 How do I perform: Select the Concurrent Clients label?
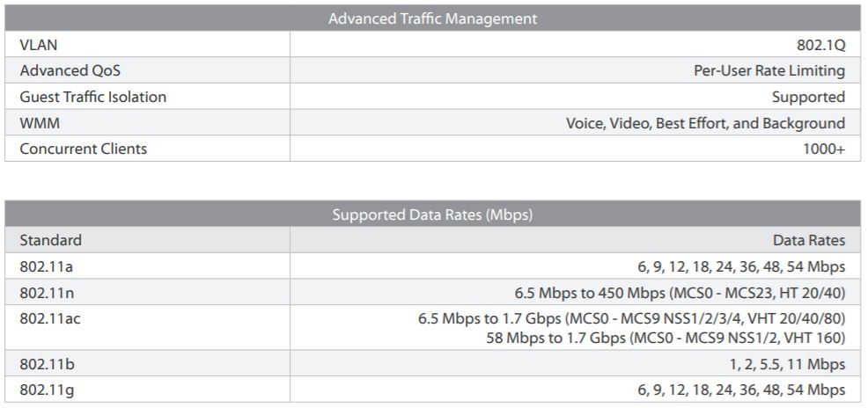coord(83,149)
